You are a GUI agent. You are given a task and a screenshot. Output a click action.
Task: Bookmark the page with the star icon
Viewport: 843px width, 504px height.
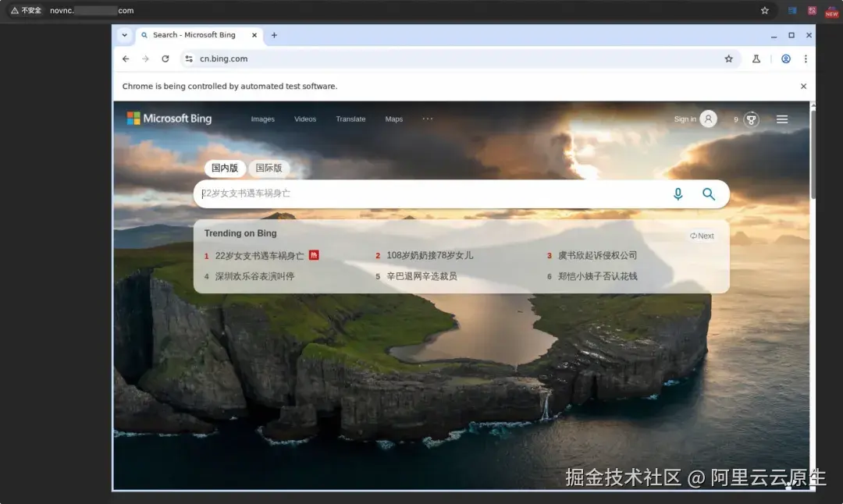(x=728, y=59)
